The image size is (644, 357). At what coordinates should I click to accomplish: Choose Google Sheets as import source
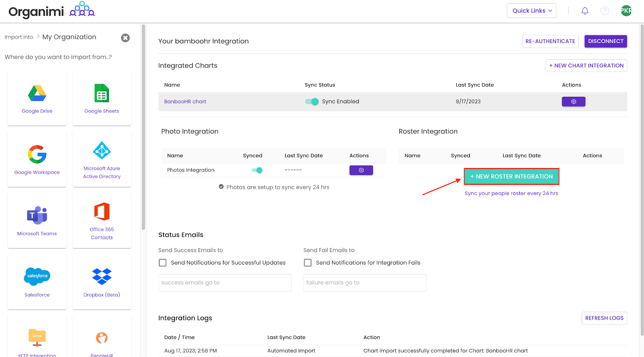point(102,98)
